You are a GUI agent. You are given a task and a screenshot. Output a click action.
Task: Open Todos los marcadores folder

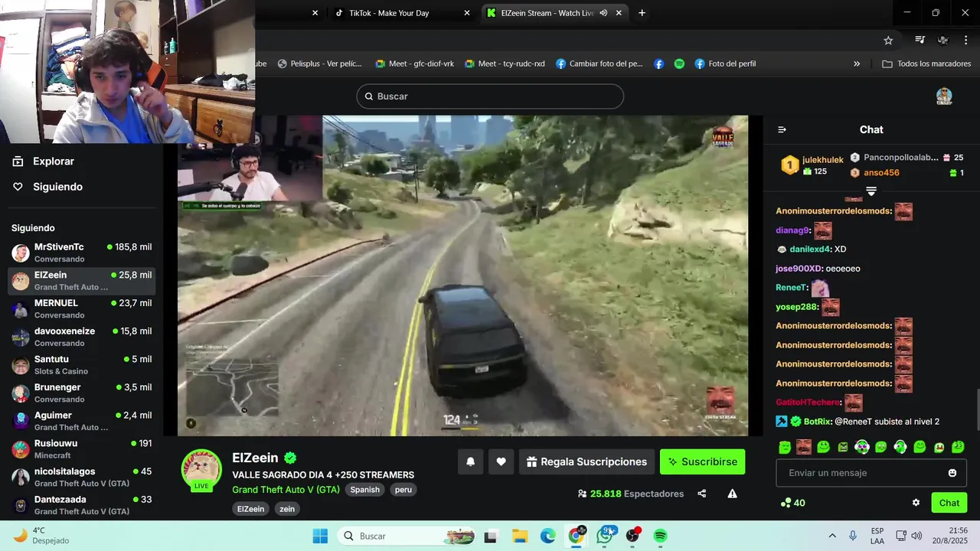(x=926, y=64)
